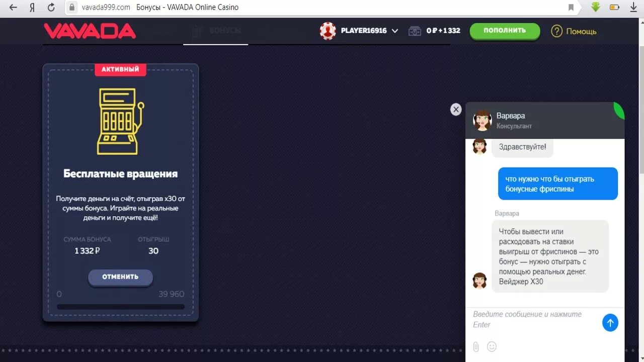Open help question mark icon

[x=556, y=31]
